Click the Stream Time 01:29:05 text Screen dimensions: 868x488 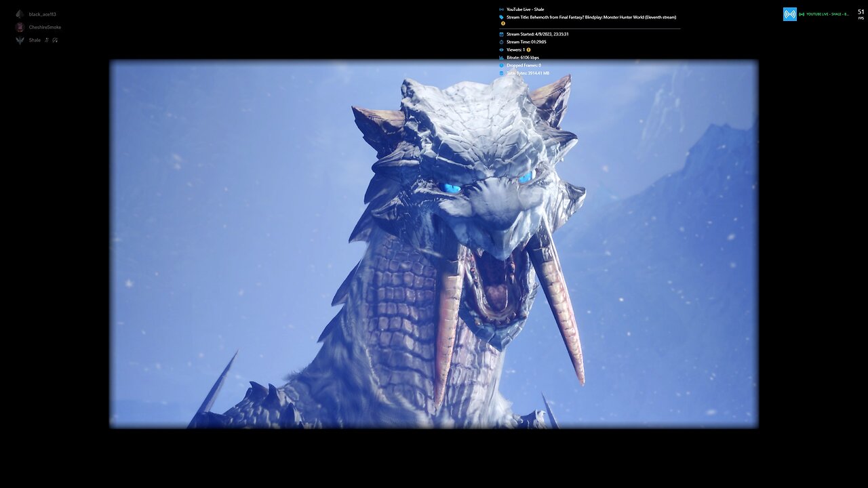point(526,42)
